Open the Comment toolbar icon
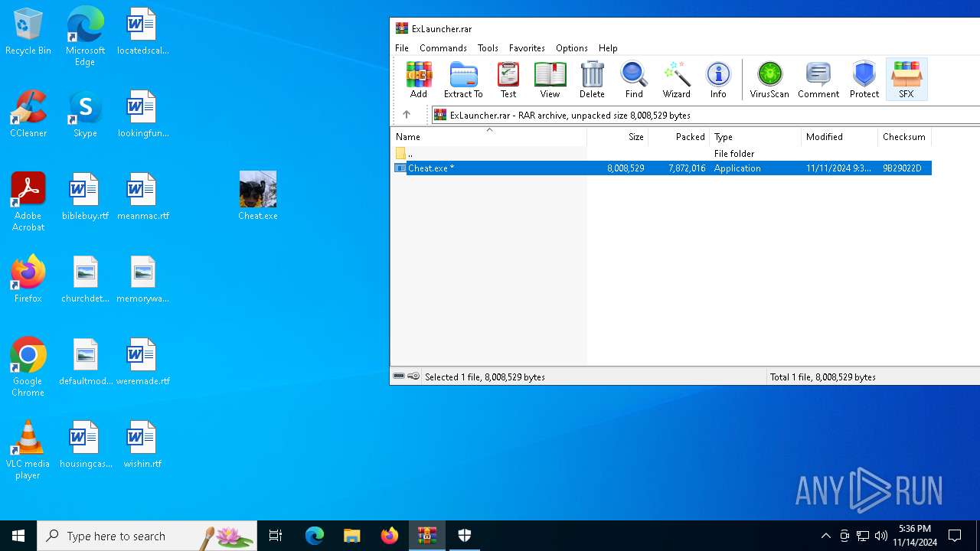Screen dimensions: 980x551 818,80
